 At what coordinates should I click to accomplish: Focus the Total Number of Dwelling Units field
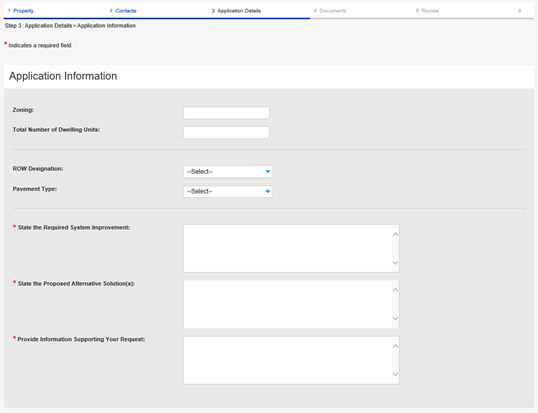(x=226, y=132)
